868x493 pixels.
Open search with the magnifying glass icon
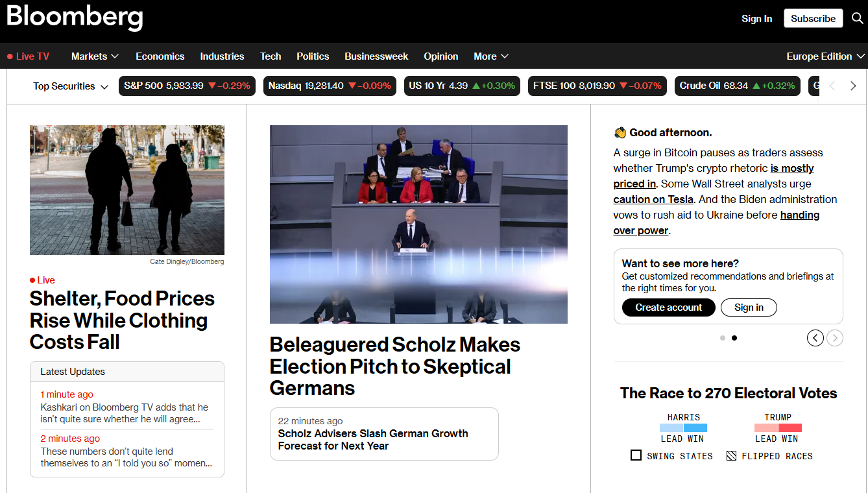pos(857,18)
